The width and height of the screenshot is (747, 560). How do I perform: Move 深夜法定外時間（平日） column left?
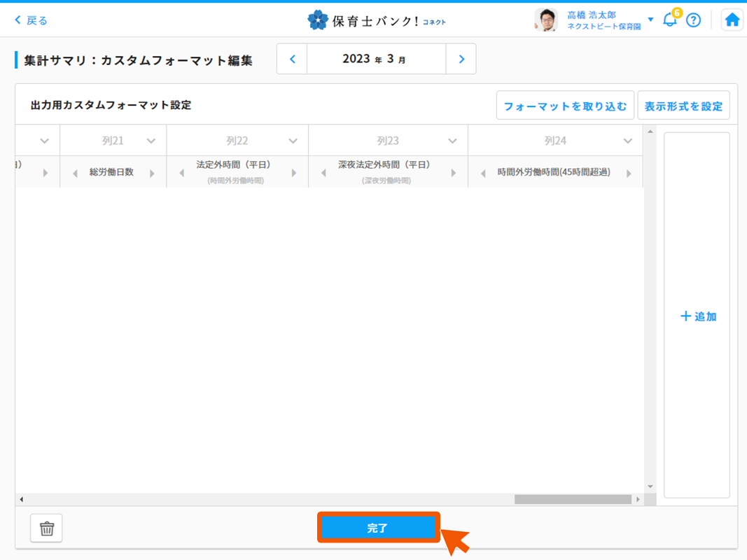click(323, 173)
